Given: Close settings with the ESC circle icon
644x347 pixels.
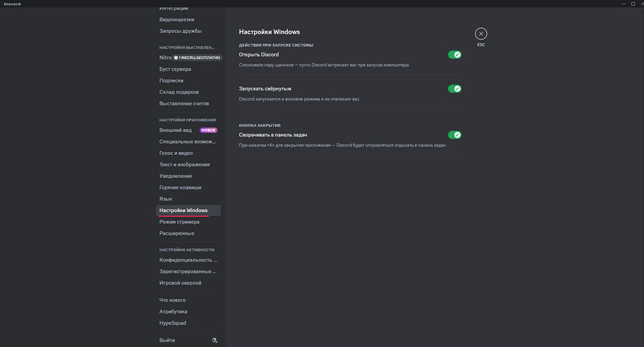Looking at the screenshot, I should [x=481, y=34].
